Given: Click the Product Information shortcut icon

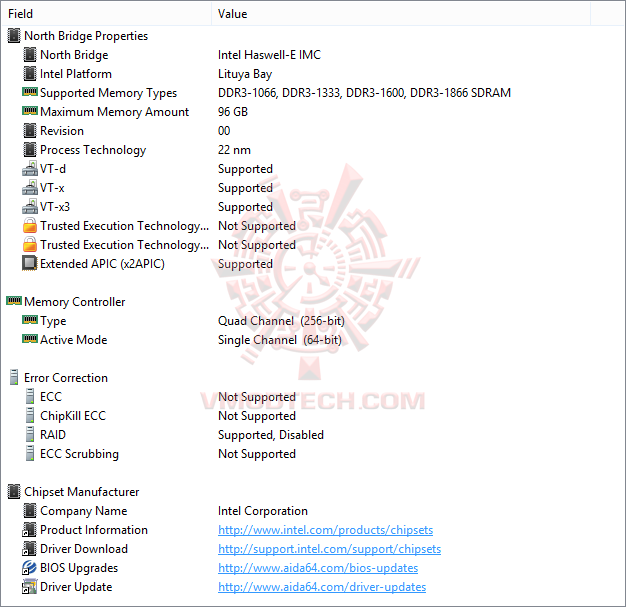Looking at the screenshot, I should (30, 530).
